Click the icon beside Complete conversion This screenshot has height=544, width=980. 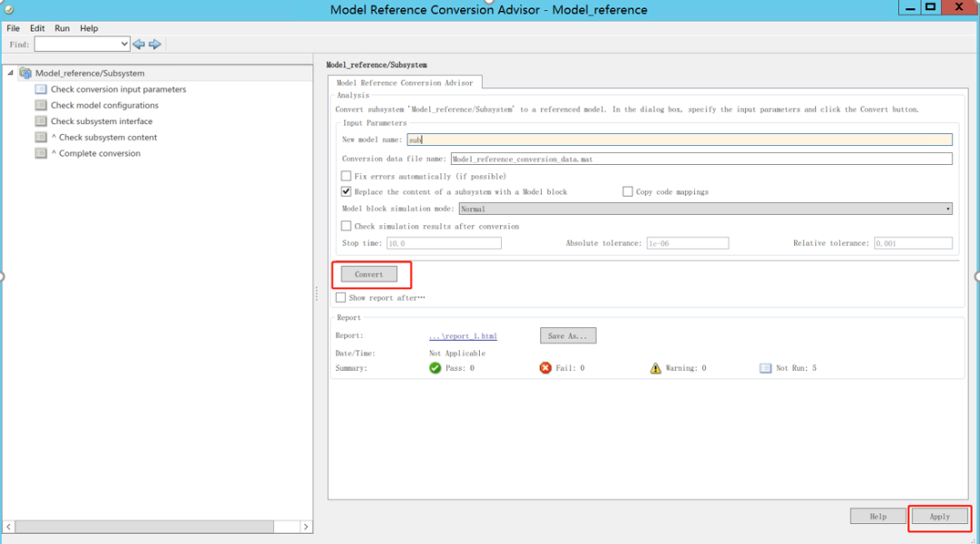click(40, 152)
